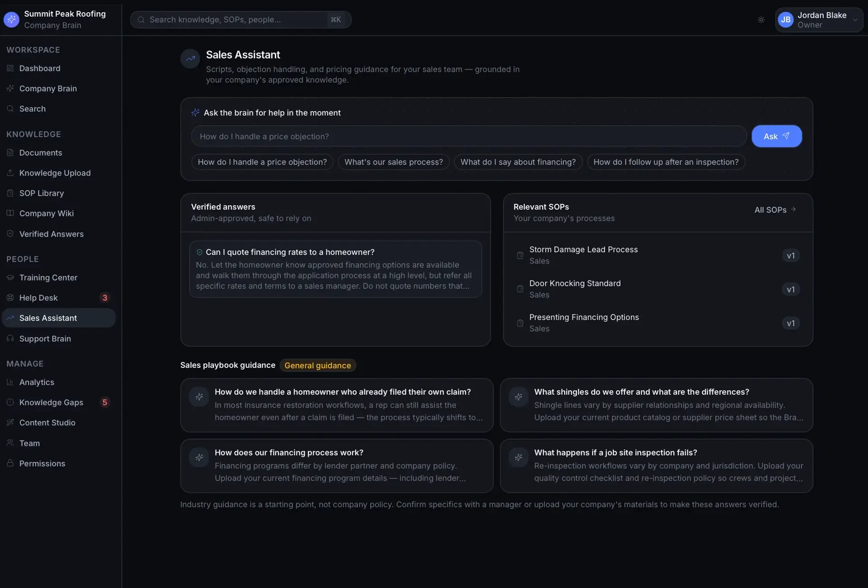Viewport: 868px width, 588px height.
Task: Open the Storm Damage Lead Process SOP
Action: coord(658,255)
